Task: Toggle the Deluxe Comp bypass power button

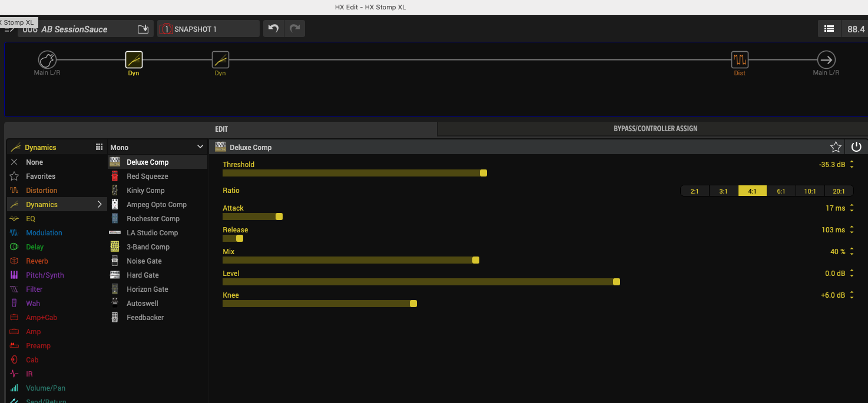Action: [x=856, y=147]
